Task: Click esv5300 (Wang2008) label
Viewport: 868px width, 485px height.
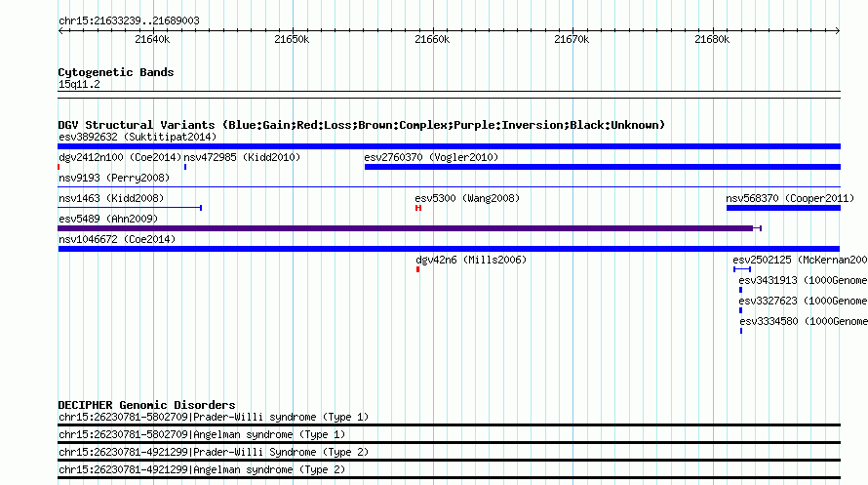Action: tap(467, 198)
